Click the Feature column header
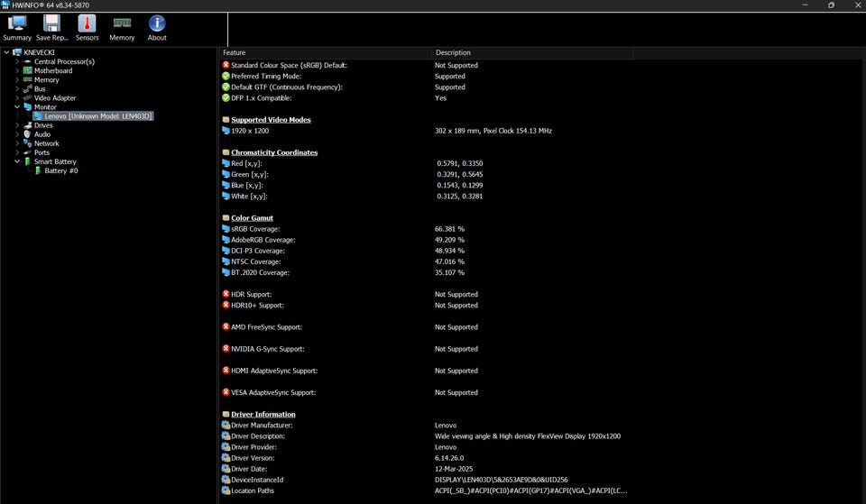 235,52
